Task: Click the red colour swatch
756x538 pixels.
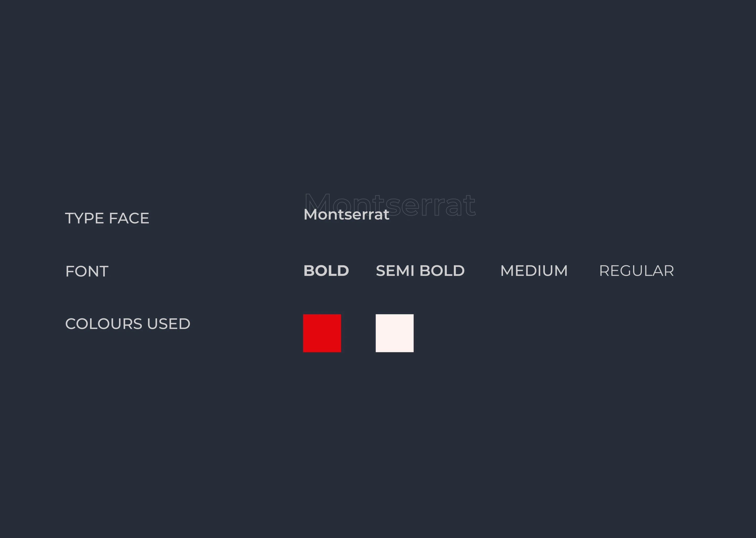Action: point(322,333)
